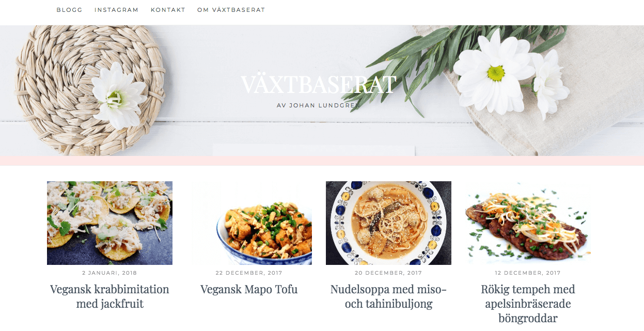Click the 12 DECEMBER, 2017 post date

click(528, 273)
